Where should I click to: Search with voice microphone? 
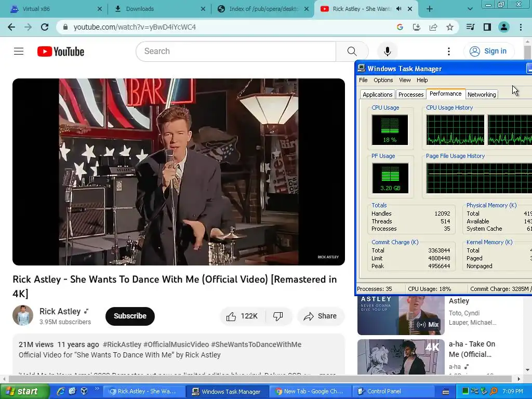(388, 51)
